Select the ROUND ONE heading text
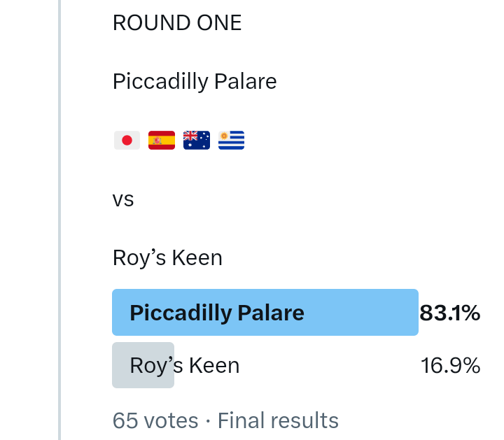The image size is (504, 440). (177, 23)
